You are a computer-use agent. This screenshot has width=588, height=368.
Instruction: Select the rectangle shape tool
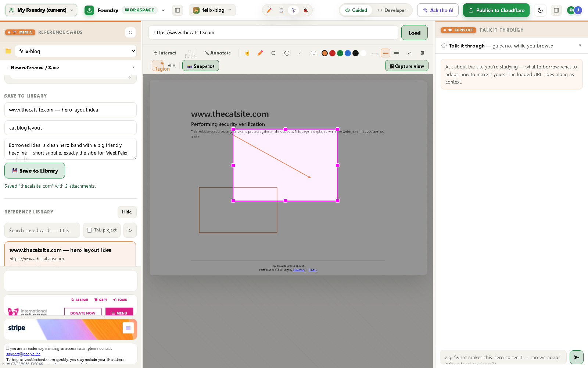point(273,53)
